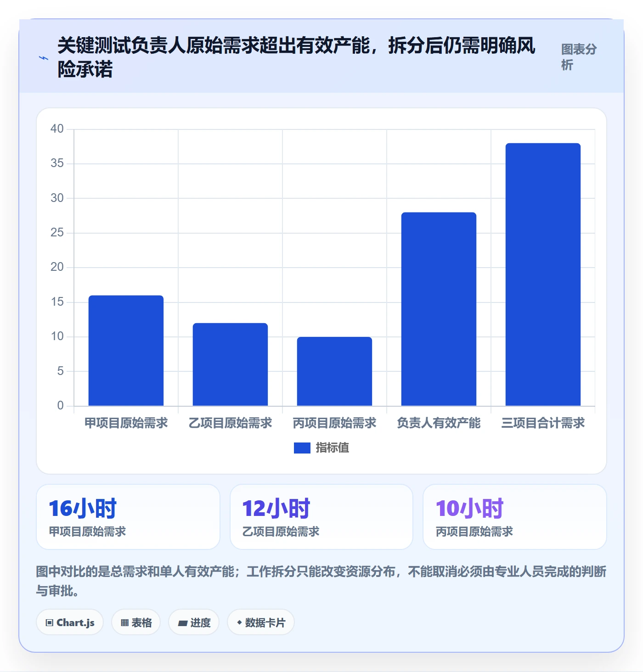
Task: Select the 表格 tag
Action: [136, 622]
